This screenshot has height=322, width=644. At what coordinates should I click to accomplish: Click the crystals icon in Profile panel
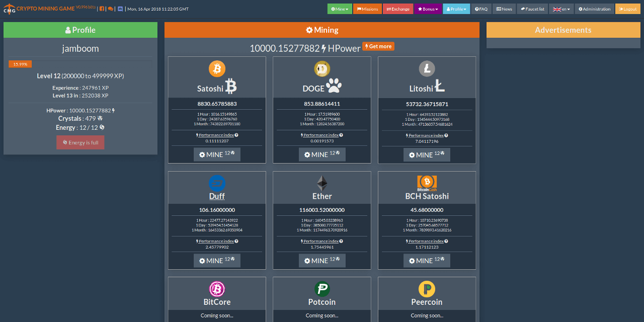coord(100,118)
